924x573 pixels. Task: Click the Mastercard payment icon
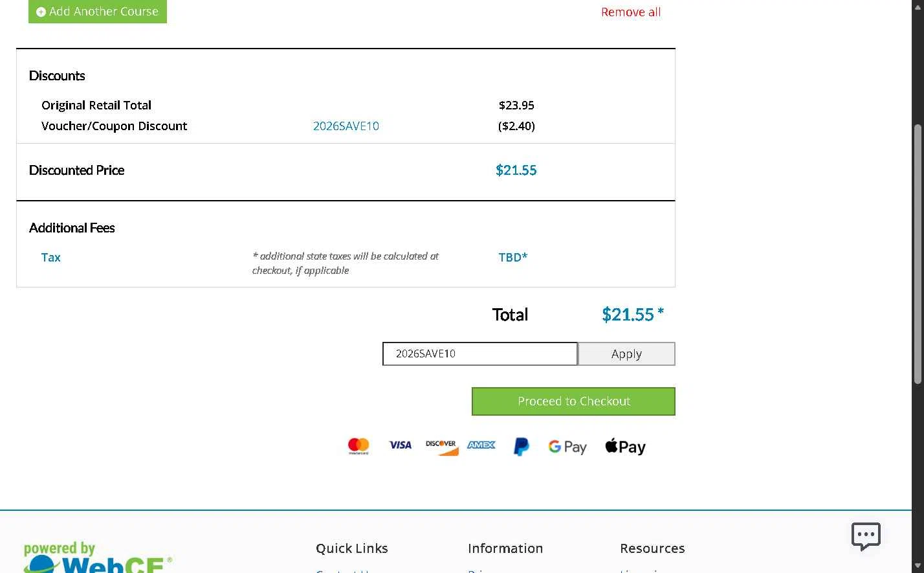pyautogui.click(x=358, y=446)
